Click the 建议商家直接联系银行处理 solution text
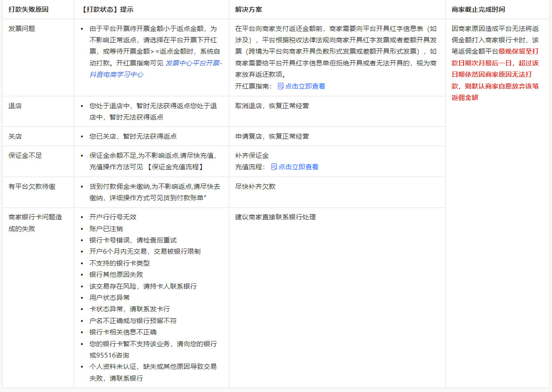The height and width of the screenshot is (392, 552). point(275,217)
